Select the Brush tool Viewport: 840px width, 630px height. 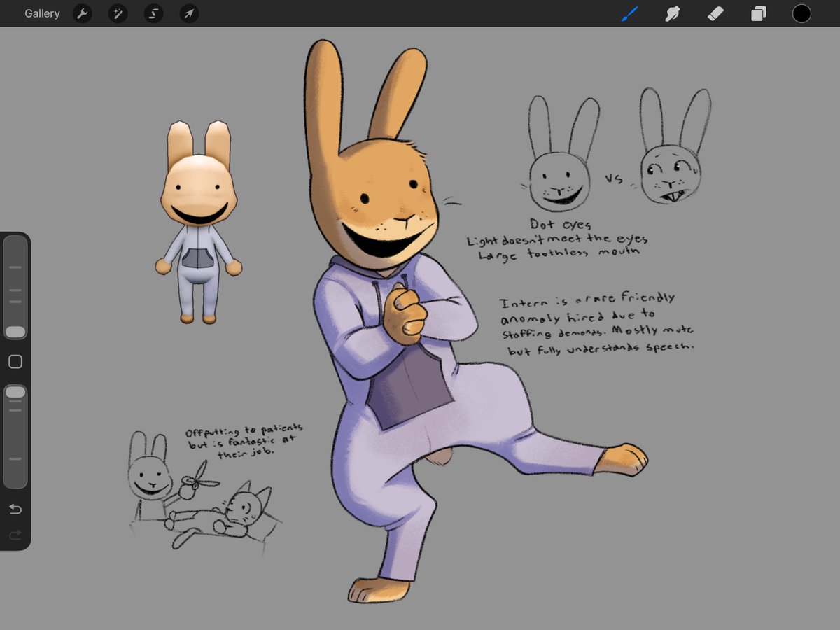click(x=630, y=13)
